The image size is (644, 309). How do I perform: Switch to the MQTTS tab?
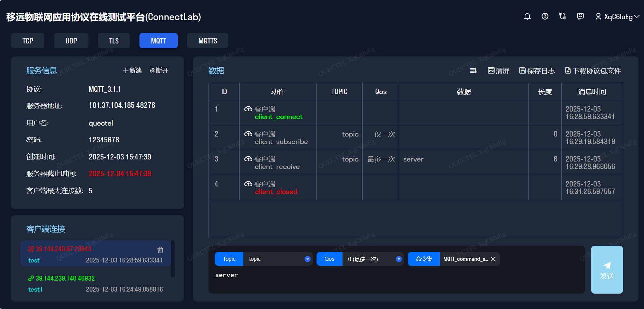tap(207, 41)
